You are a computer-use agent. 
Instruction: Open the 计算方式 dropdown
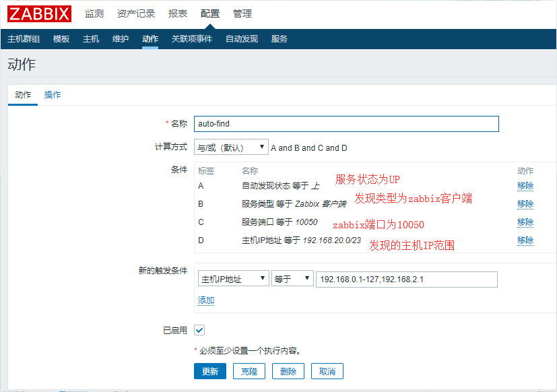point(231,148)
